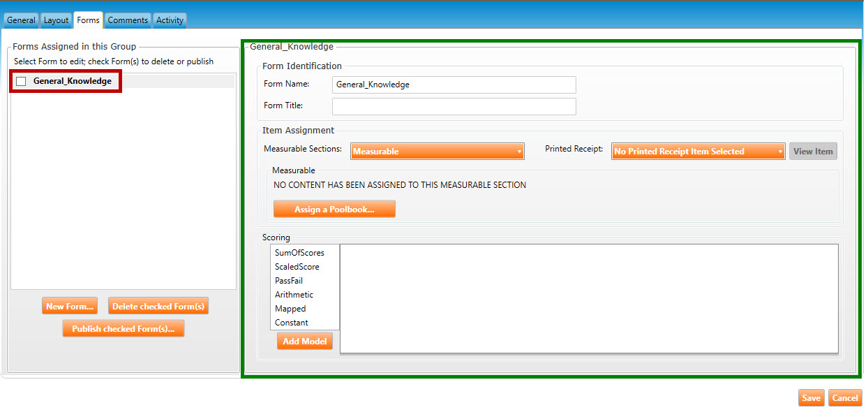Click into the Form Name field

coord(454,85)
